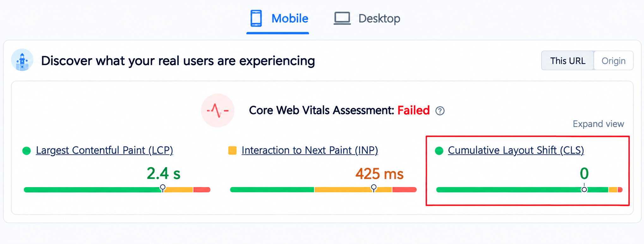Click the green dot next to CLS

point(439,151)
